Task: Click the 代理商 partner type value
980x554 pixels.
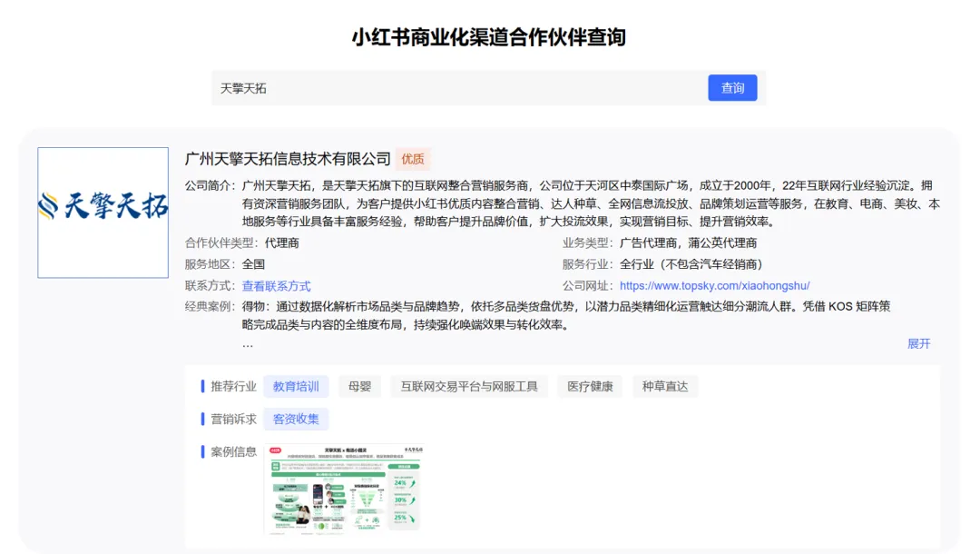Action: [282, 242]
